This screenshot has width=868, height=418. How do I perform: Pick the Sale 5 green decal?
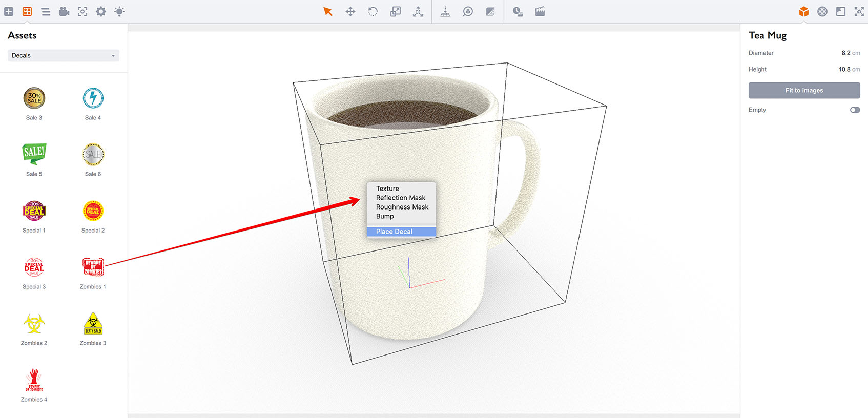click(34, 154)
